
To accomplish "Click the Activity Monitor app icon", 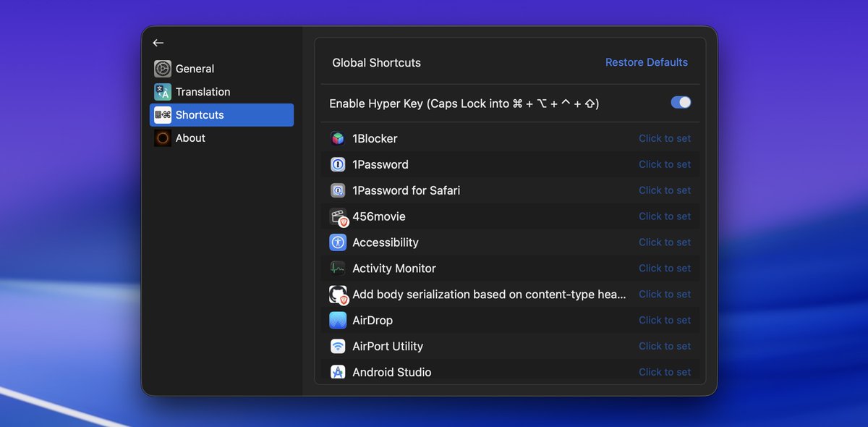I will tap(338, 269).
